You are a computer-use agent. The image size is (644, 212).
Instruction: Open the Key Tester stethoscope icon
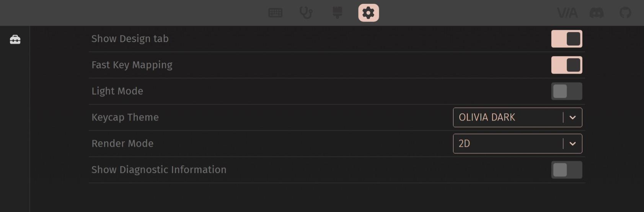306,13
